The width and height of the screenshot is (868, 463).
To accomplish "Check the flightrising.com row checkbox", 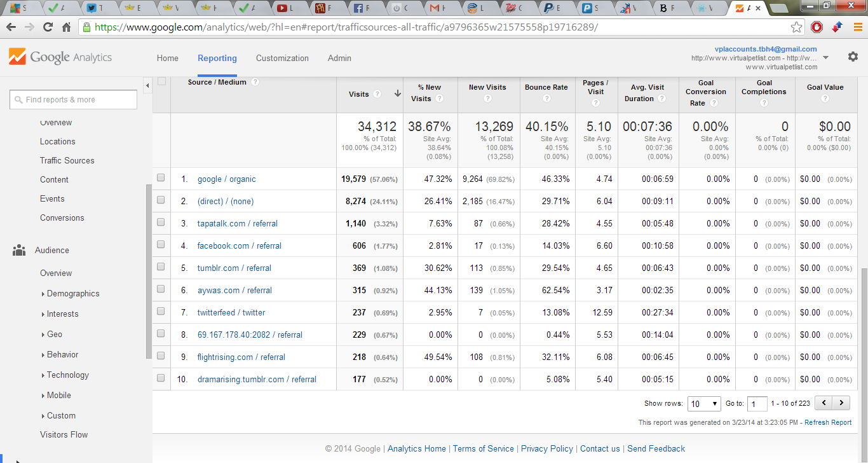I will [161, 356].
